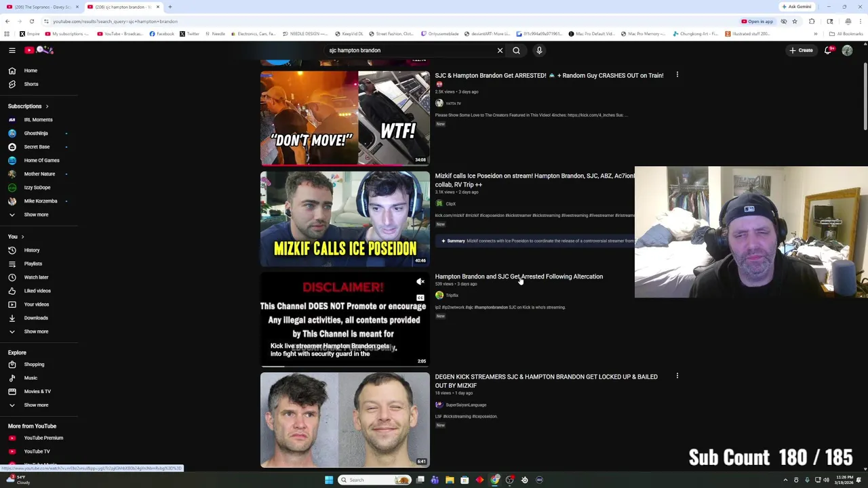Open Playlists in the sidebar

[33, 264]
